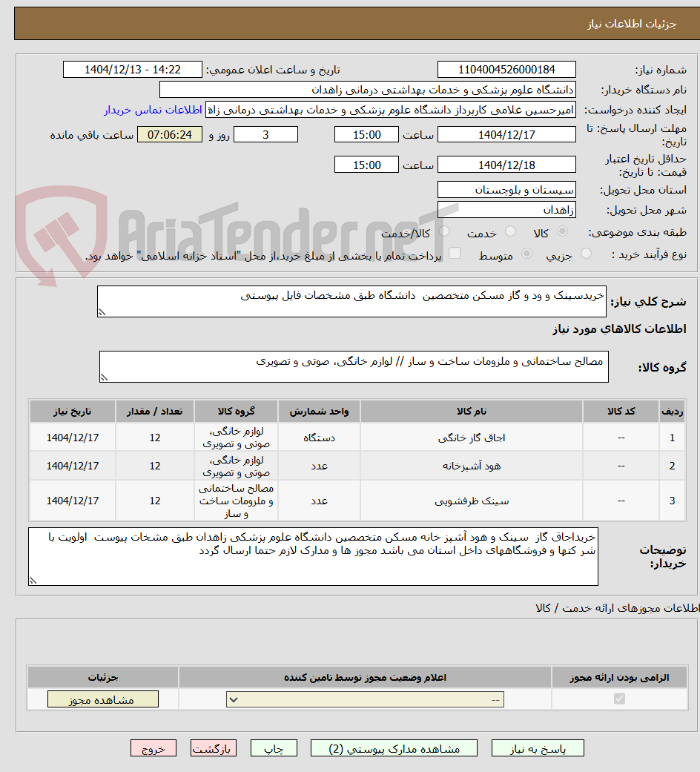Viewport: 700px width, 772px height.
Task: Click the goods group text box
Action: (354, 367)
